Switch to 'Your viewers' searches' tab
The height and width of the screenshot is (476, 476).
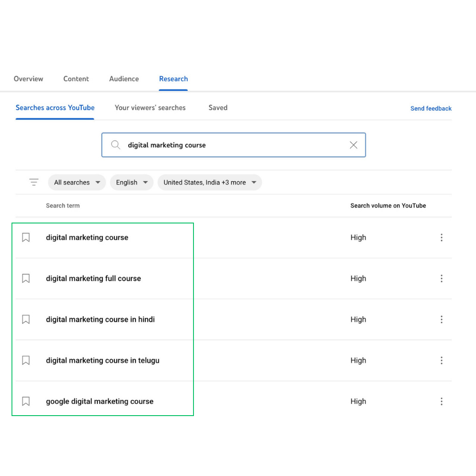150,108
